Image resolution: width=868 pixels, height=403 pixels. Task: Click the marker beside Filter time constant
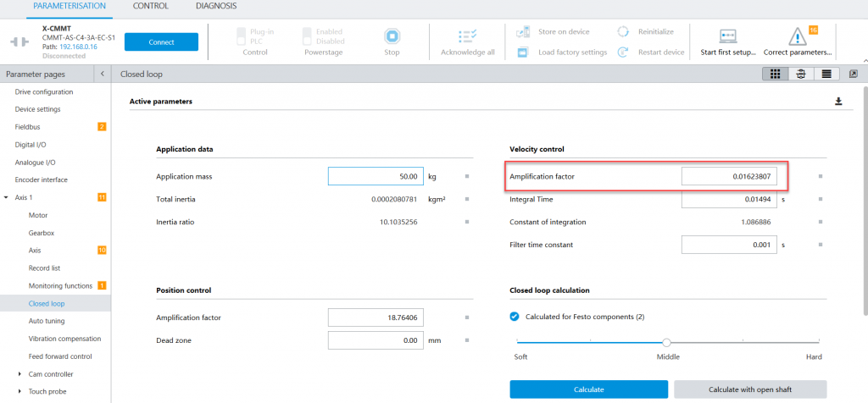pos(821,245)
